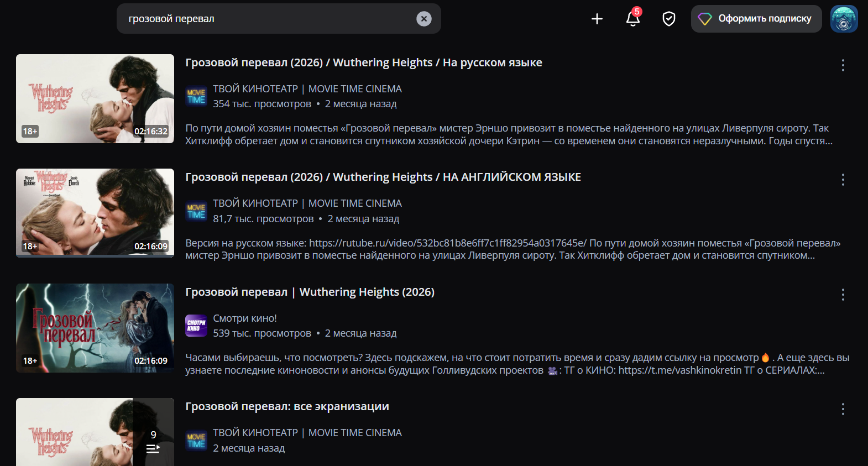Open options menu for Смотри кино video

[843, 295]
